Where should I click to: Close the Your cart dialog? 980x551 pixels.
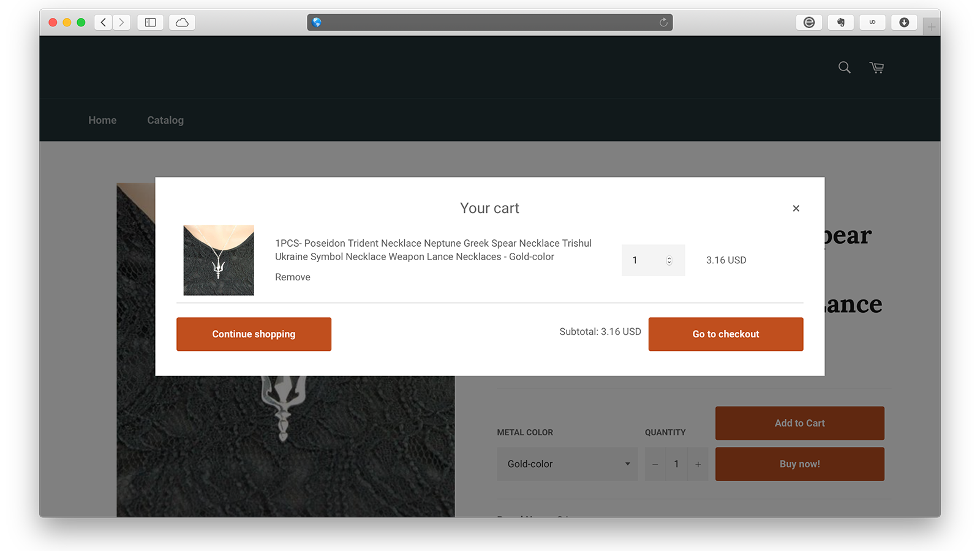point(796,208)
